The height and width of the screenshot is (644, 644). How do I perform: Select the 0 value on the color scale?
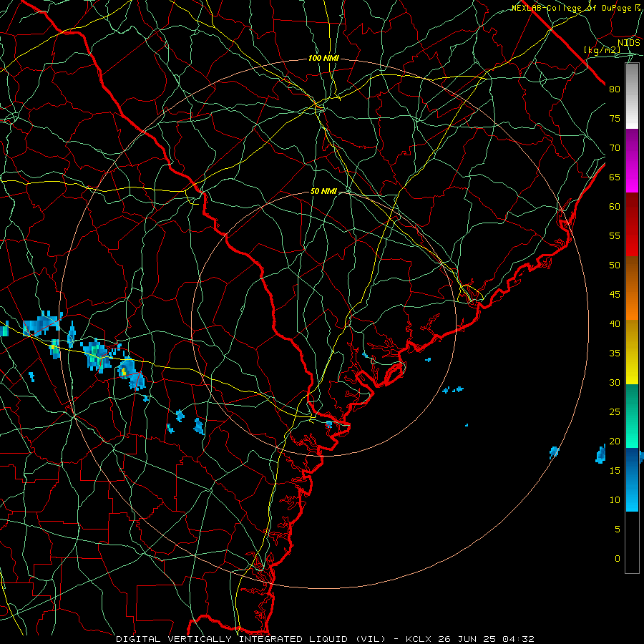pyautogui.click(x=617, y=559)
